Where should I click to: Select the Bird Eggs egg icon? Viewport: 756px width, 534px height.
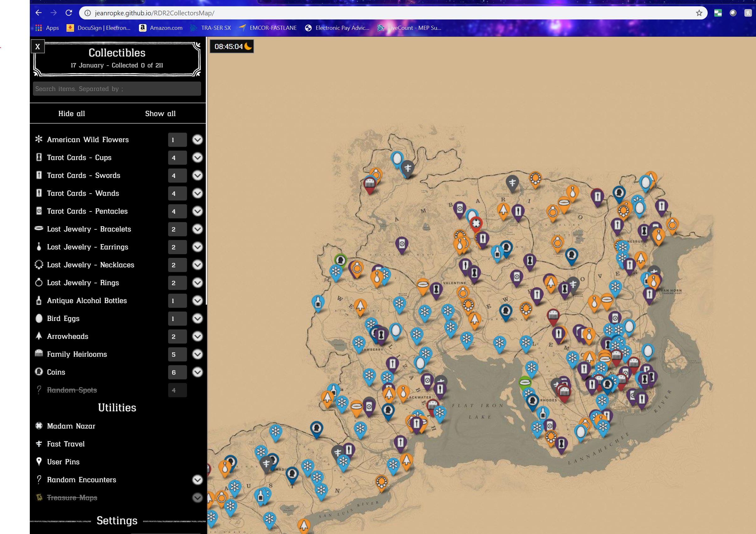39,318
